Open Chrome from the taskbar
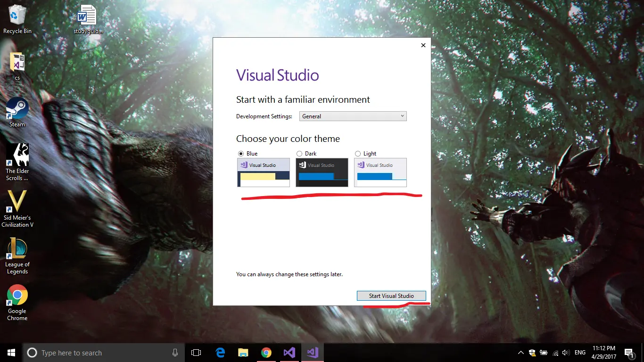The image size is (644, 362). tap(266, 353)
